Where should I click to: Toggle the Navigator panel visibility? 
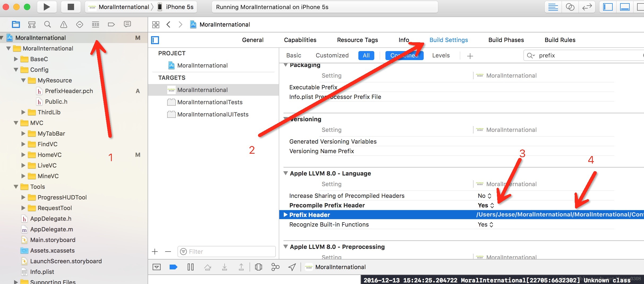point(608,7)
